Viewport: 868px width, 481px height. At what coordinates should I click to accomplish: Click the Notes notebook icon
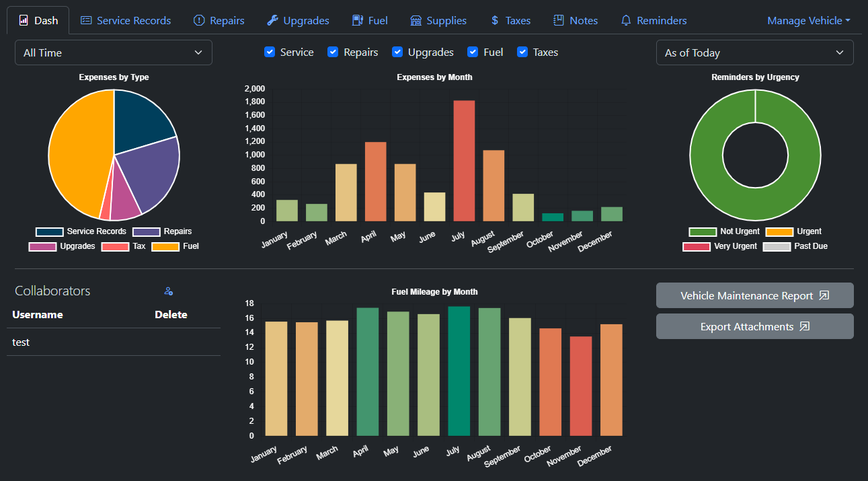point(559,20)
